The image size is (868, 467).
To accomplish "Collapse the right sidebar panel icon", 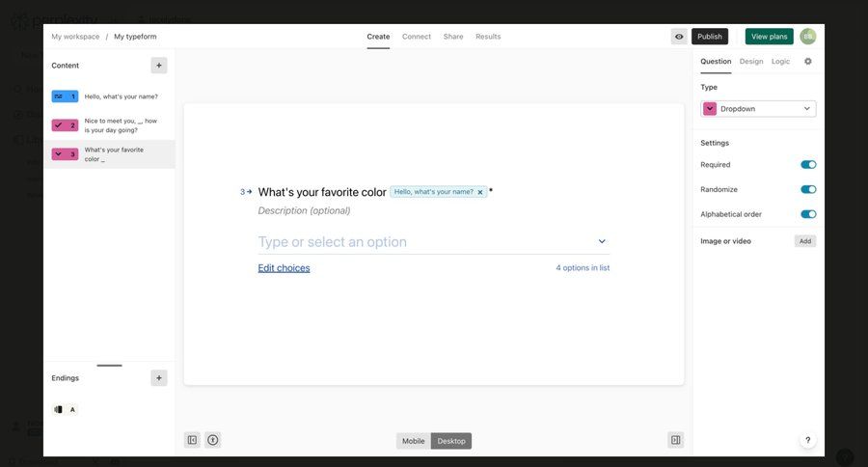I will (676, 440).
